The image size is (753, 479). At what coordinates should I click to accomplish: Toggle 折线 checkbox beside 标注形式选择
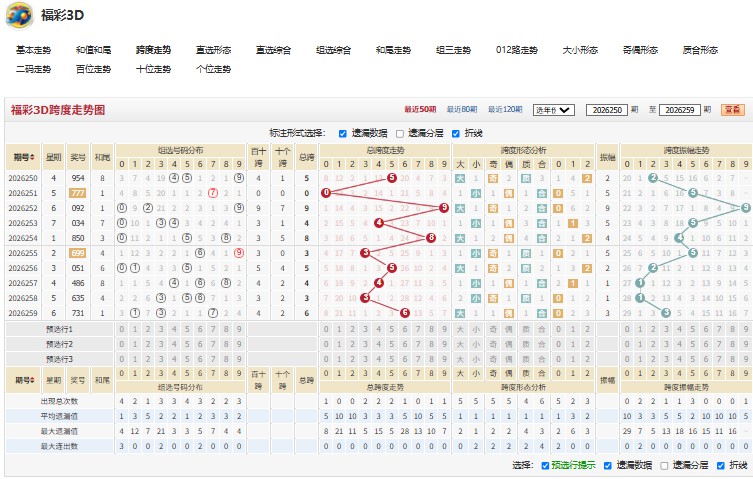tap(456, 134)
